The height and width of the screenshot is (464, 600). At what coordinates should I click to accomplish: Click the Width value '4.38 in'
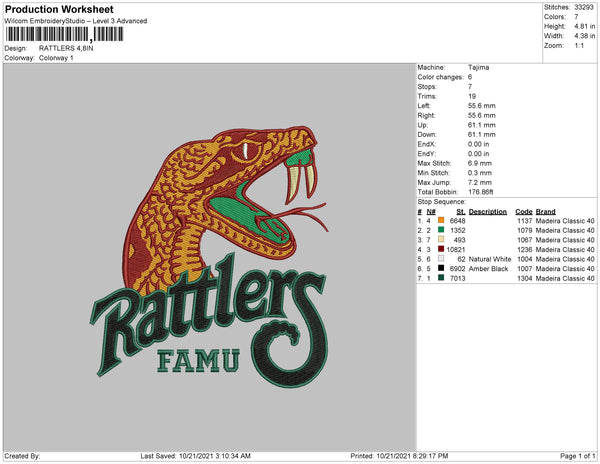(585, 36)
